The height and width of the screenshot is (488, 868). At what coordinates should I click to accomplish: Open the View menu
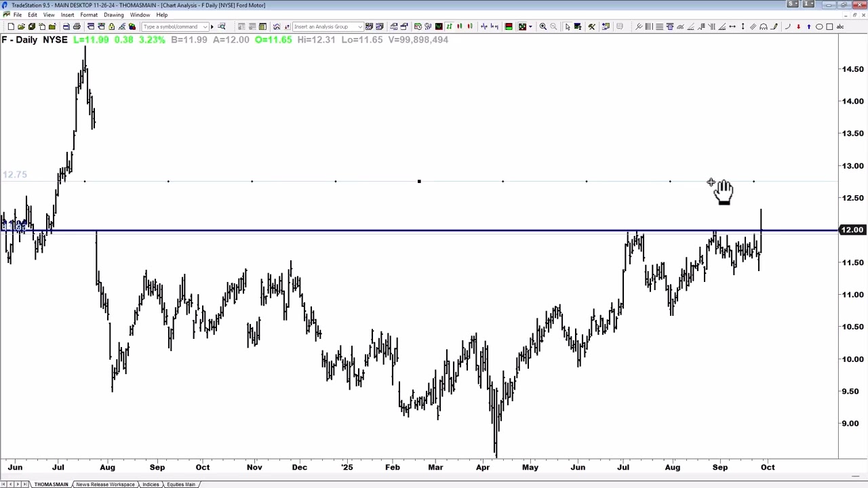tap(49, 15)
